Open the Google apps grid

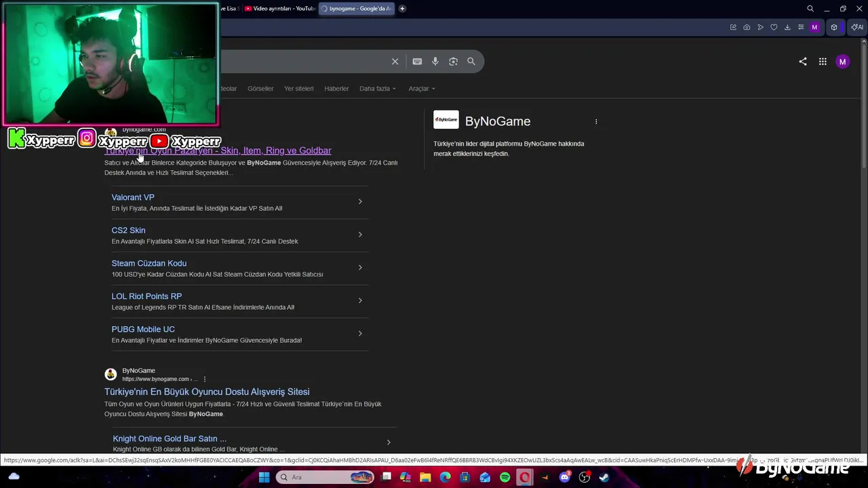823,62
